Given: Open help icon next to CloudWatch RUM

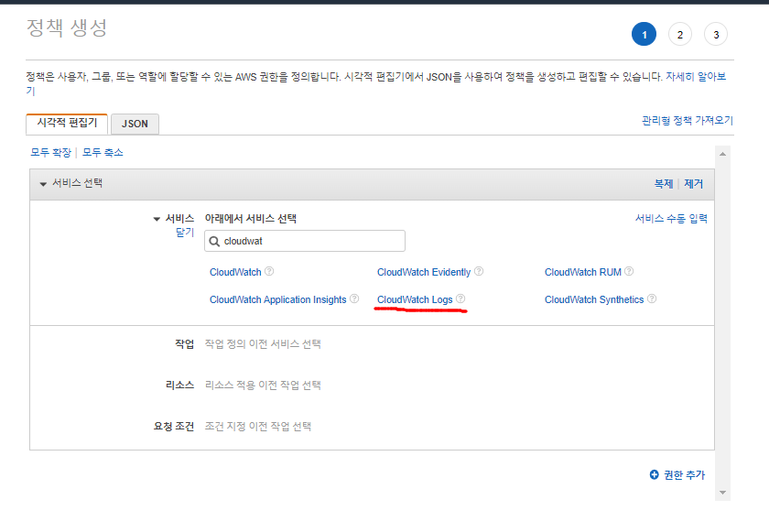Looking at the screenshot, I should (629, 271).
